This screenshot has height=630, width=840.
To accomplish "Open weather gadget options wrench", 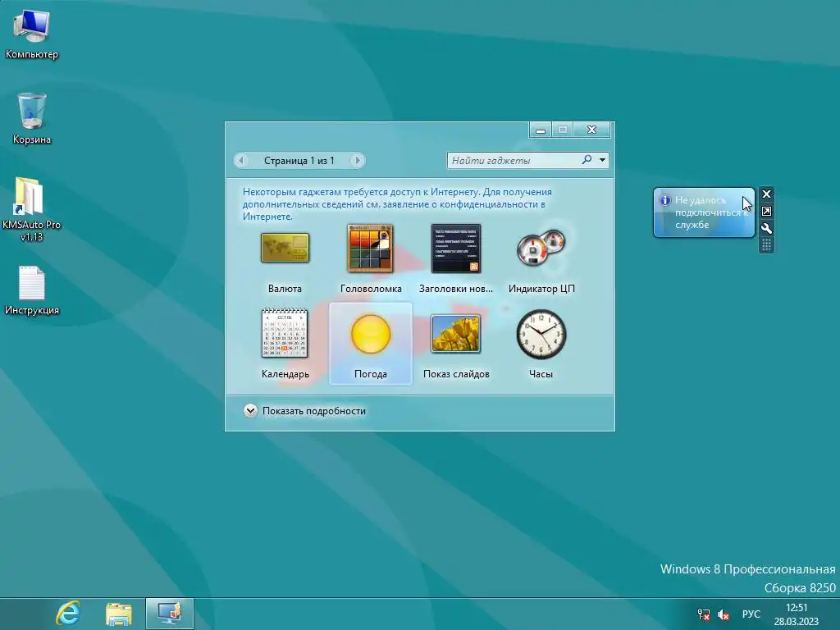I will [x=767, y=228].
